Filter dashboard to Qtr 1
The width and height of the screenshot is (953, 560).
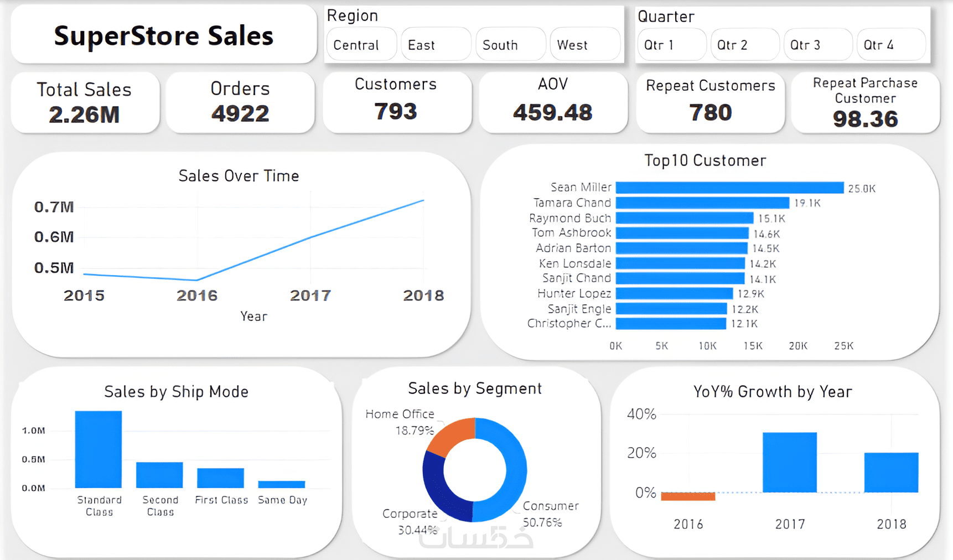coord(672,44)
